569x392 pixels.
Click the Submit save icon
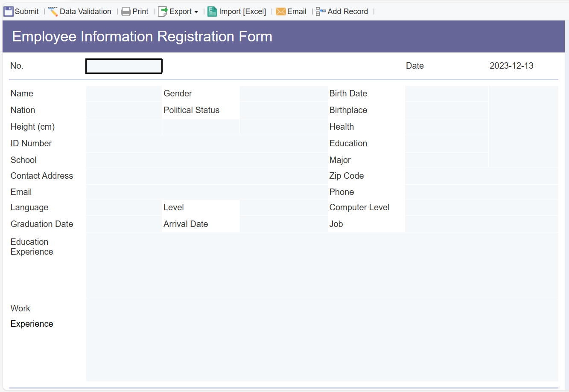9,12
